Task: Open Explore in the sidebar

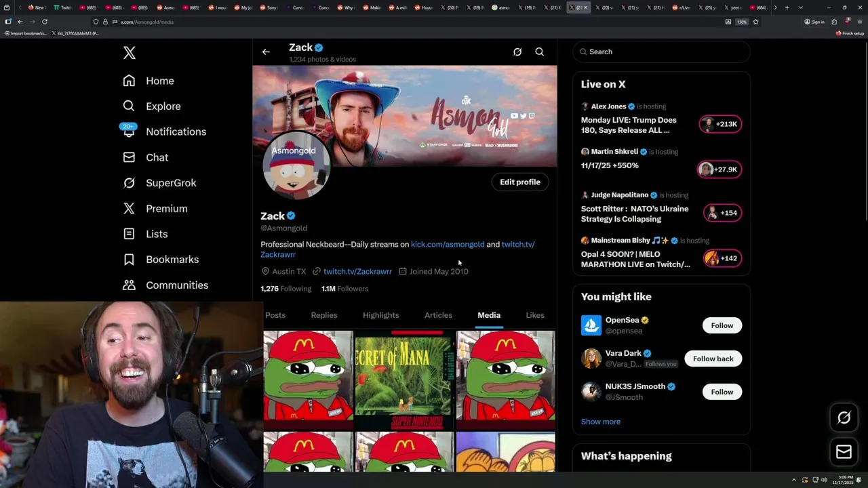Action: [x=152, y=106]
